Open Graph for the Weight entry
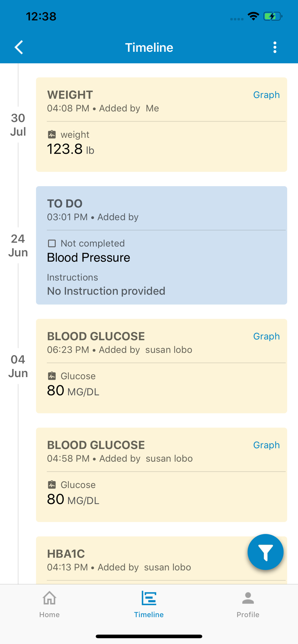The image size is (298, 644). click(x=266, y=95)
